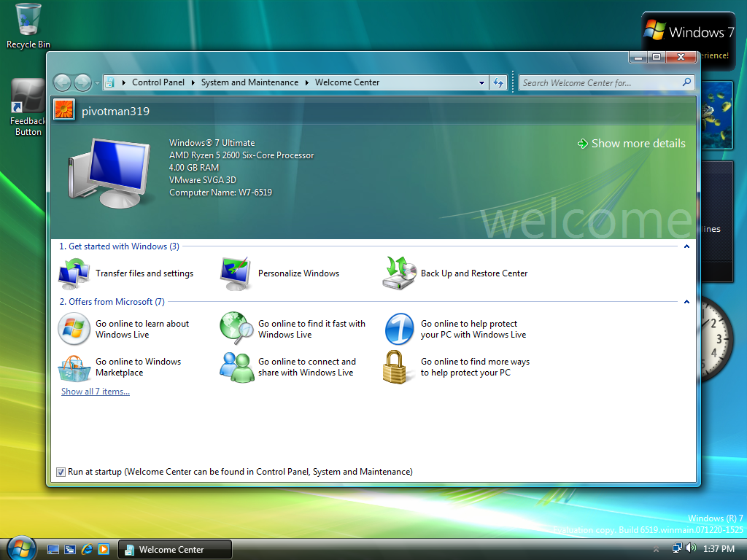Select System and Maintenance breadcrumb

(249, 82)
